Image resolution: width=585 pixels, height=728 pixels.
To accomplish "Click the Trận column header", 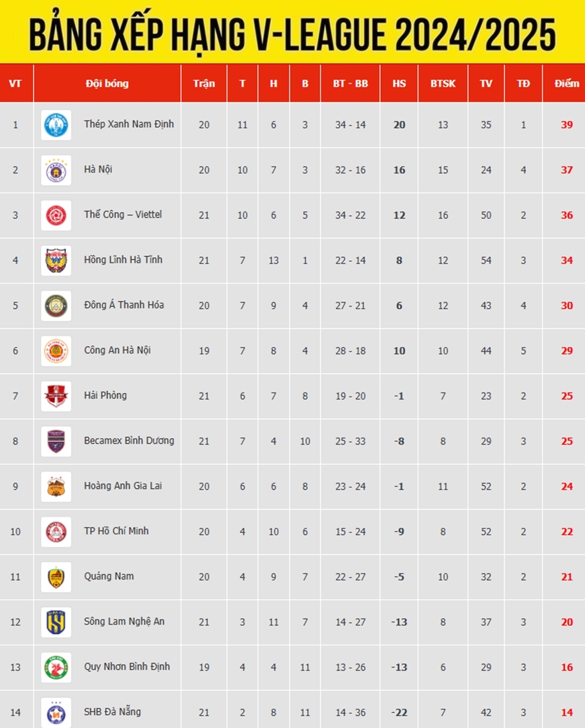I will pos(204,83).
